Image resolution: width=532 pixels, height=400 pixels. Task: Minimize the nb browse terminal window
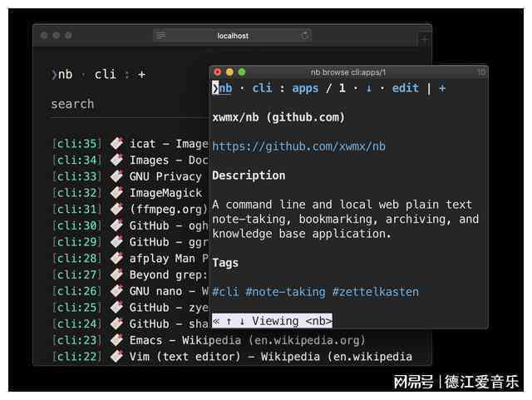[229, 72]
